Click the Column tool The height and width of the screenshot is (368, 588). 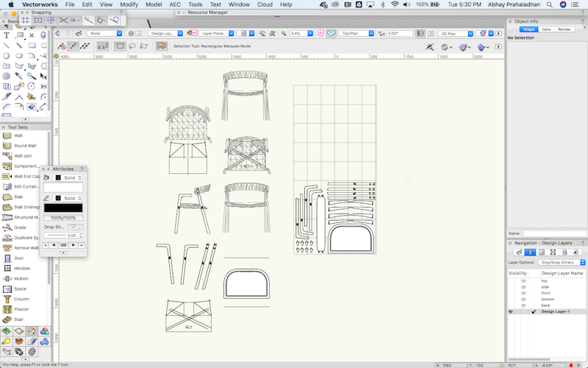coord(21,299)
